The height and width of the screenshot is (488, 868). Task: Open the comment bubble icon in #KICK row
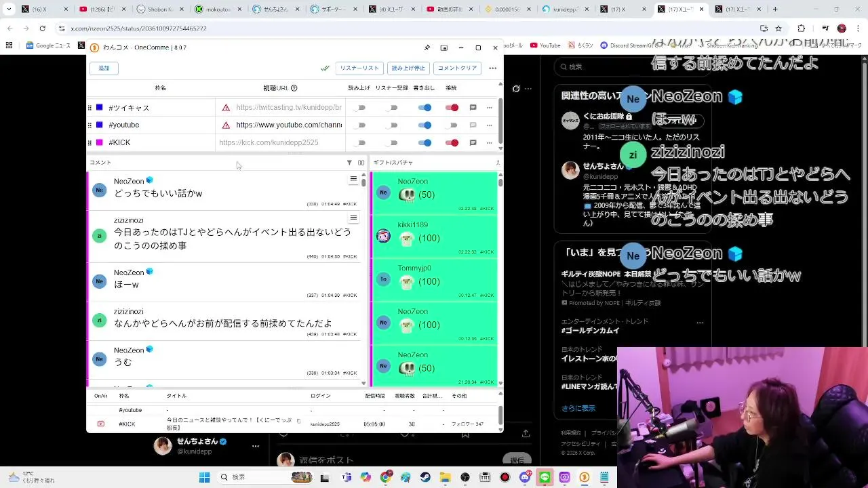[473, 142]
